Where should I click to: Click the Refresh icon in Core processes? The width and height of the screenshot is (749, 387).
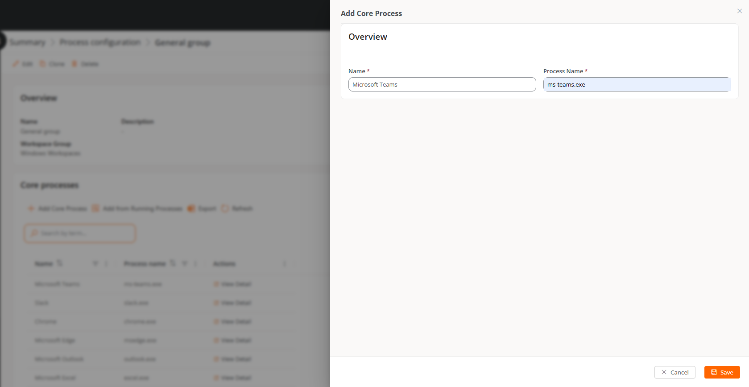(x=225, y=208)
